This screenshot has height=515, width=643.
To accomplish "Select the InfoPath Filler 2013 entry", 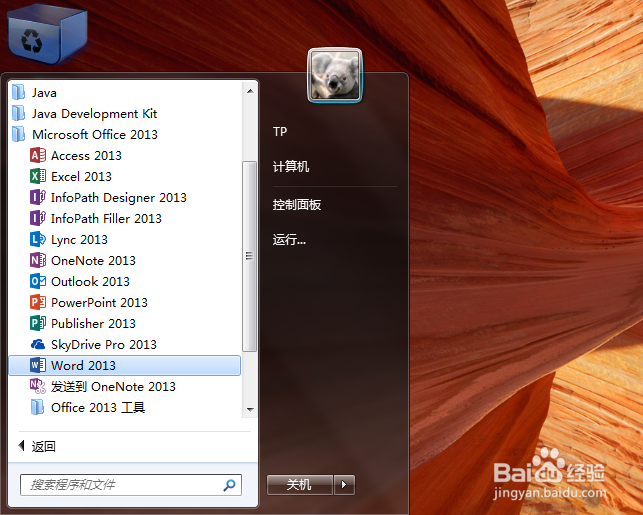I will point(106,219).
